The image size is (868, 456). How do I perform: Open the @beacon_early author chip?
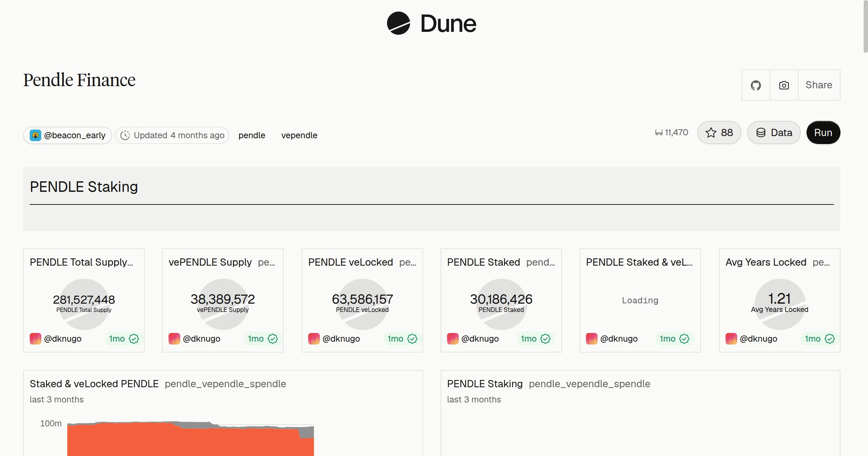68,135
